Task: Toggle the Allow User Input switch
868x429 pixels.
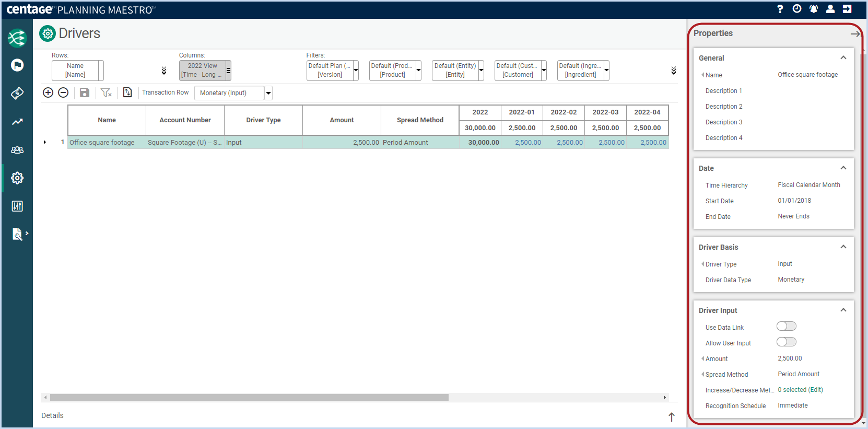Action: pos(787,342)
